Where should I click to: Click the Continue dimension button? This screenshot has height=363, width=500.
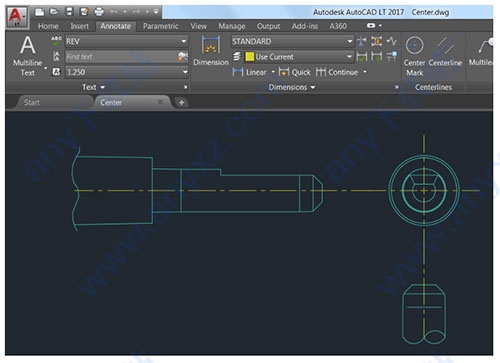[337, 72]
